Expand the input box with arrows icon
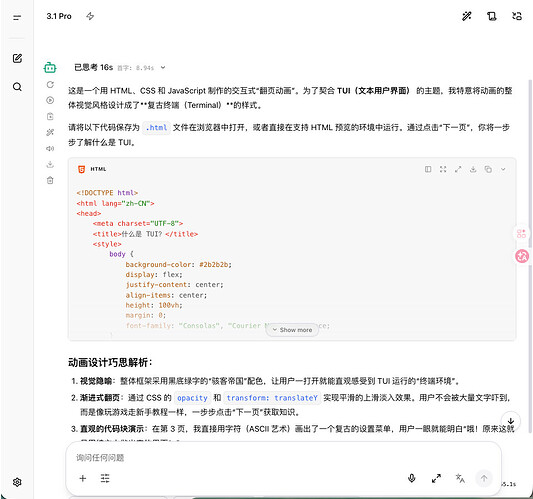Image resolution: width=533 pixels, height=499 pixels. [x=436, y=479]
